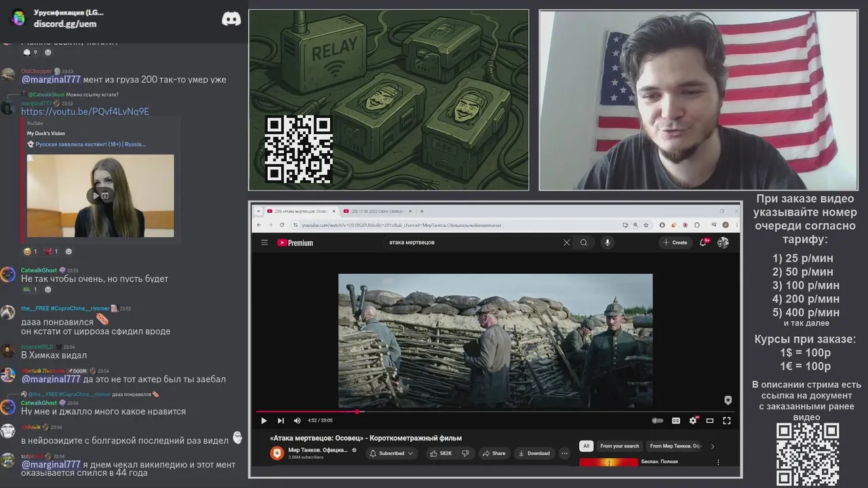Click the discord.gg/uem server link text
This screenshot has height=488, width=868.
[x=65, y=24]
